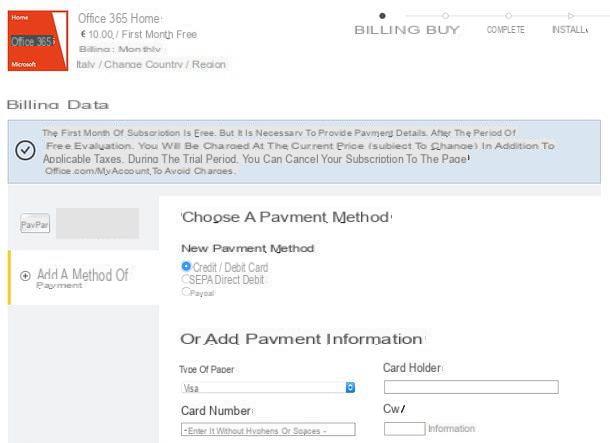Click the Complete step in progress bar
The height and width of the screenshot is (443, 610).
coord(505,30)
